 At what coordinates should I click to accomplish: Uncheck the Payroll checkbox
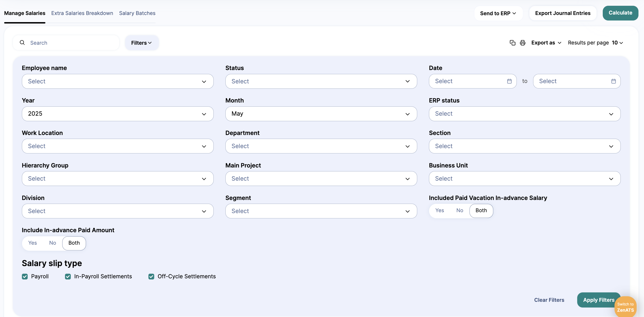[x=25, y=276]
